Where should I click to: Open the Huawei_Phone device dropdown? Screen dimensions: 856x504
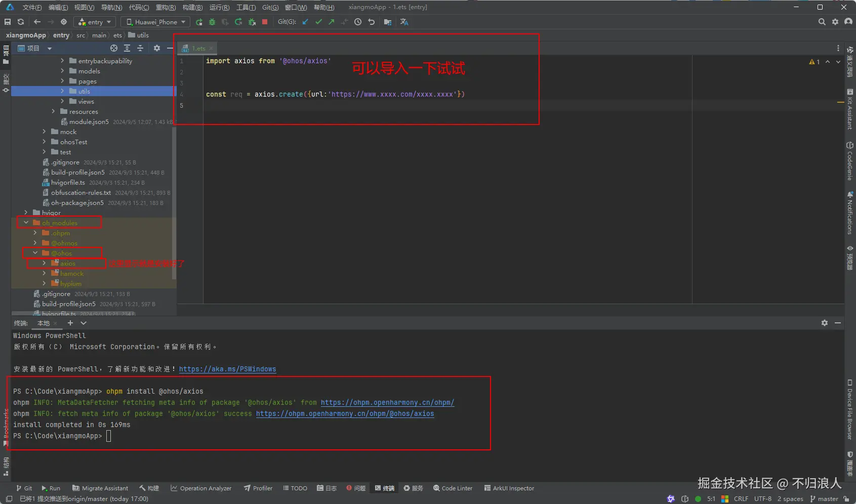click(155, 22)
